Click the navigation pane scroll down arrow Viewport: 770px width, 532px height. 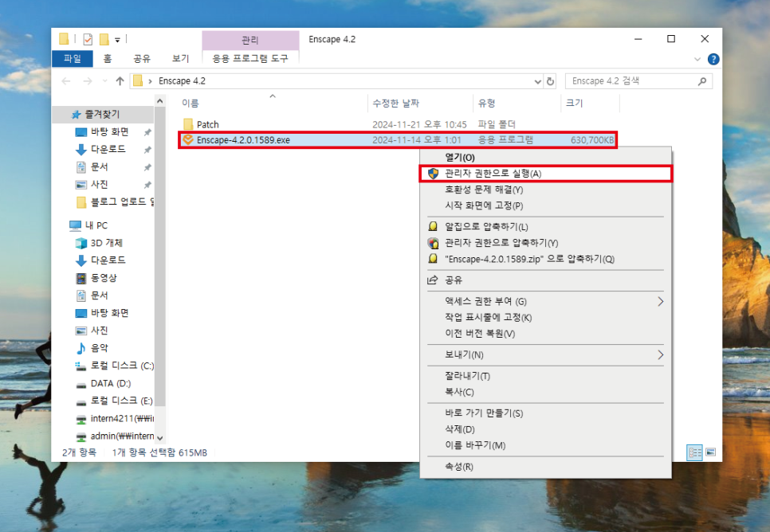[x=159, y=438]
